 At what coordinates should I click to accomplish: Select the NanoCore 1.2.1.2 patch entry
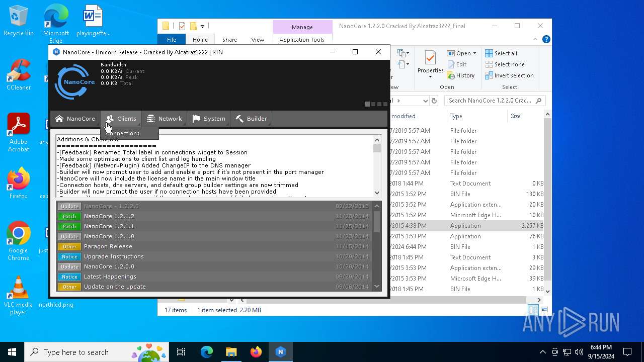[x=214, y=216]
